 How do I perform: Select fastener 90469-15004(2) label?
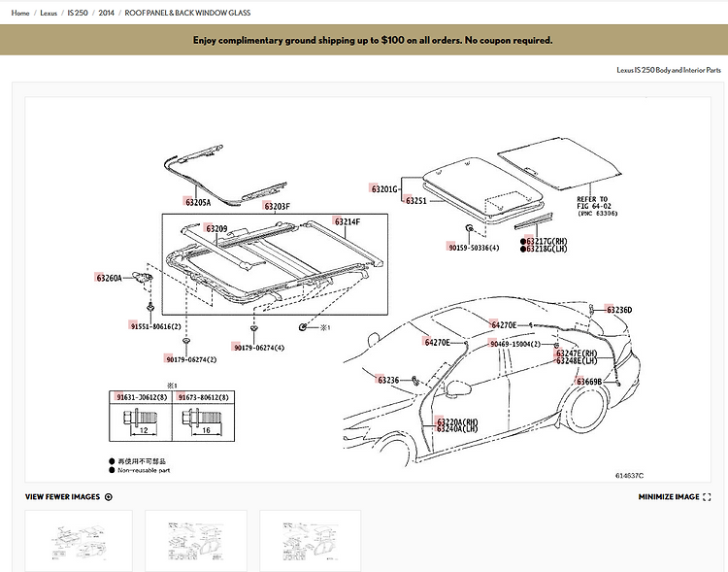(515, 344)
